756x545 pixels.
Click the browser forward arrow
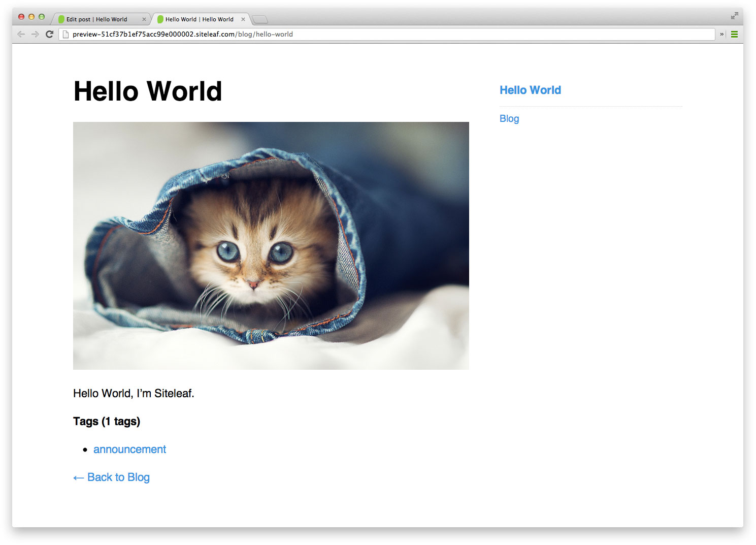point(35,34)
